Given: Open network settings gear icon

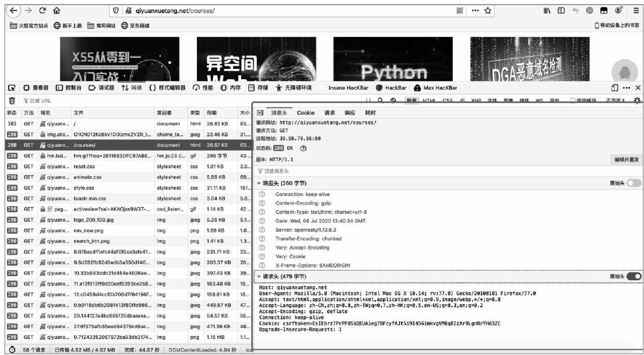Looking at the screenshot, I should pyautogui.click(x=637, y=101).
